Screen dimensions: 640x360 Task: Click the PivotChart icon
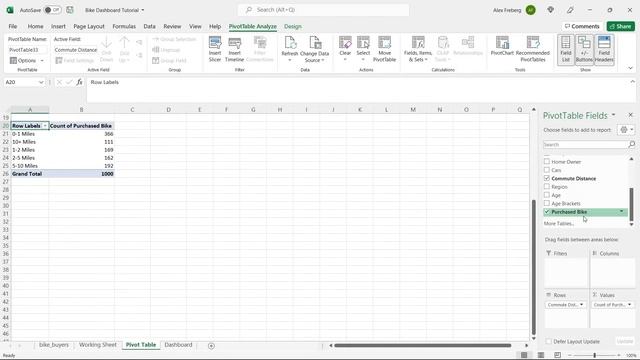coord(502,46)
